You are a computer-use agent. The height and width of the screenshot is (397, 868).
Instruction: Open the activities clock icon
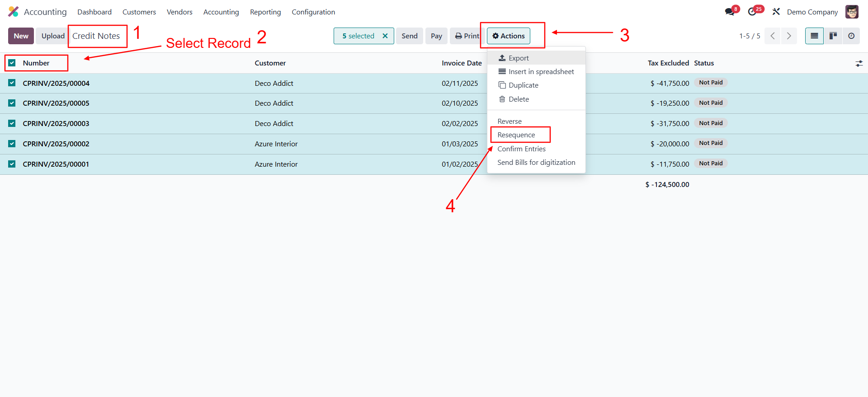(x=753, y=12)
